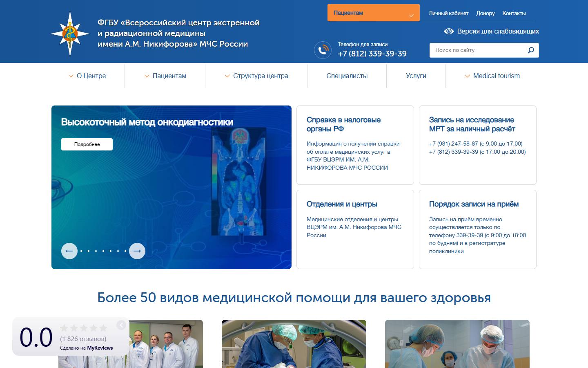
Task: Open the photo of surgeons in green caps
Action: pos(294,344)
